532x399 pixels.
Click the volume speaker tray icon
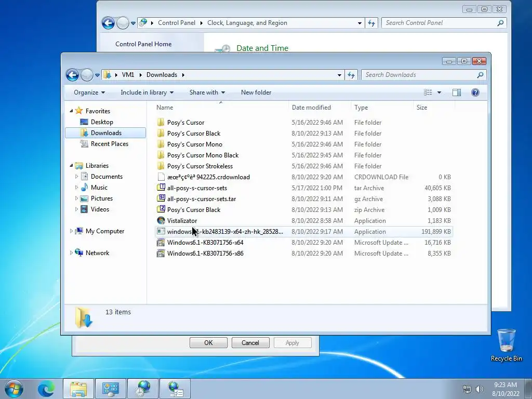[x=480, y=389]
